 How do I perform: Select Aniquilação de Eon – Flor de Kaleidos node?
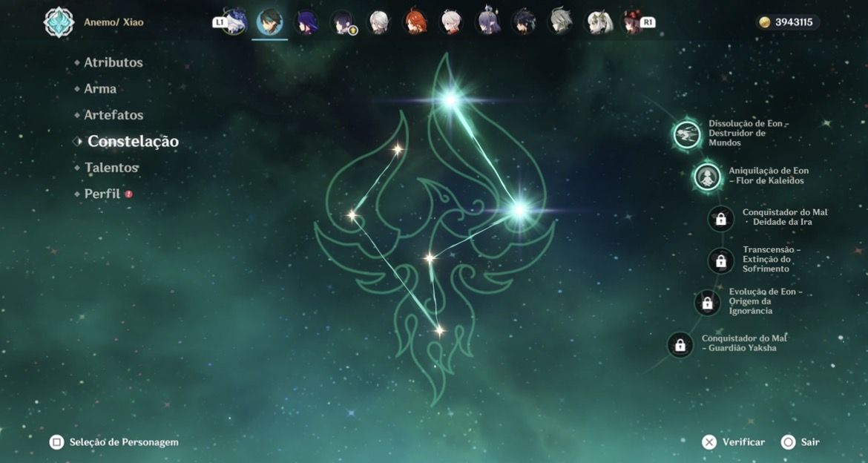(x=708, y=177)
